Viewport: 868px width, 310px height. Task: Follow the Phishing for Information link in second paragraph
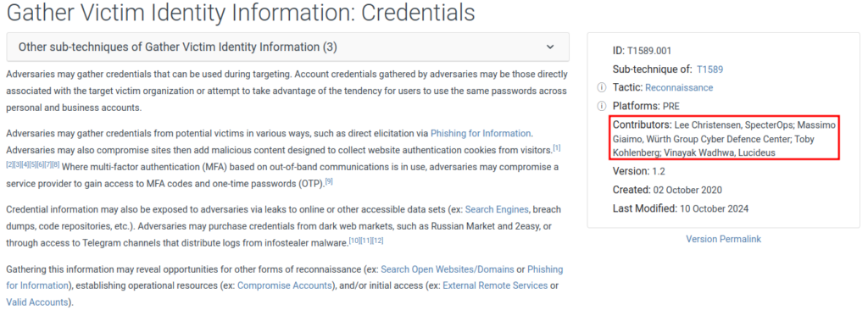click(x=481, y=133)
